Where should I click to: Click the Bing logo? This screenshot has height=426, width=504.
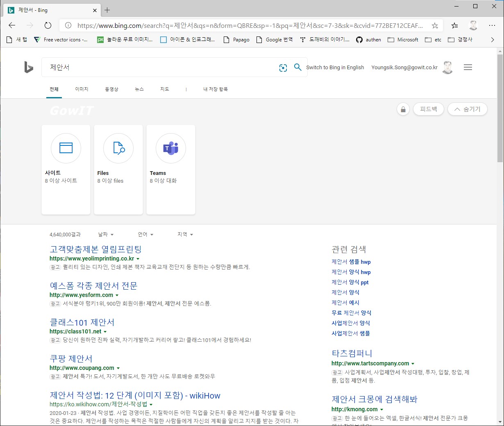tap(28, 67)
